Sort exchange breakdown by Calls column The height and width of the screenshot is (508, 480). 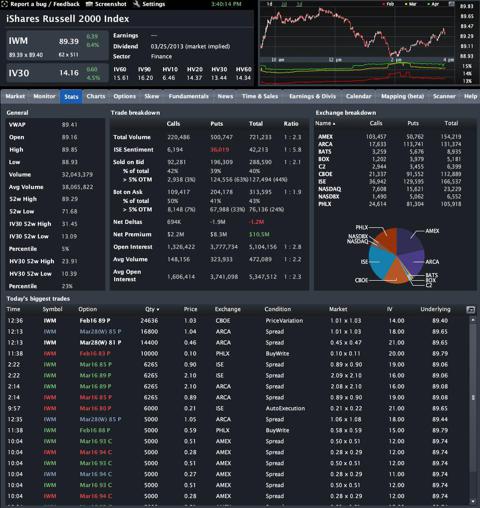click(376, 123)
